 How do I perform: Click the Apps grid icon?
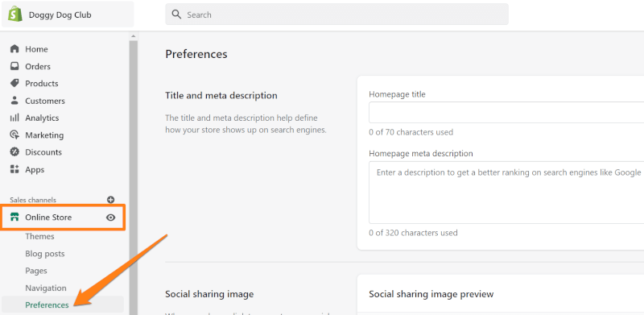[14, 169]
